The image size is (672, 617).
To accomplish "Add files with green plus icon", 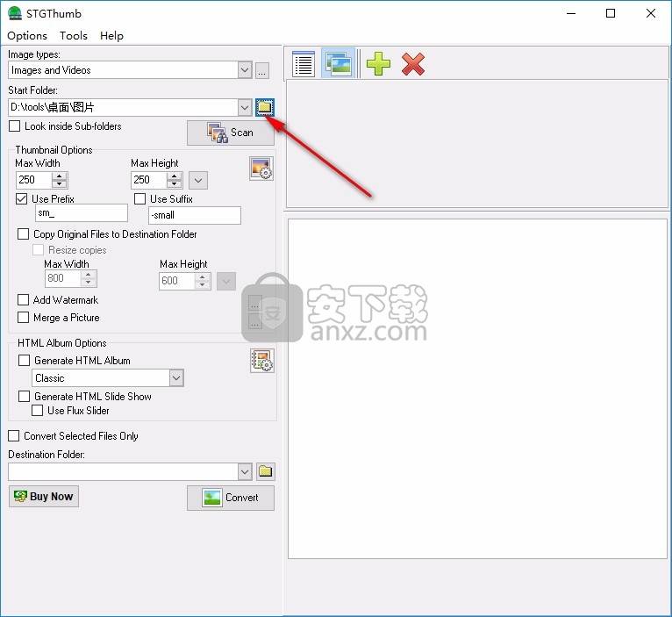I will (378, 64).
